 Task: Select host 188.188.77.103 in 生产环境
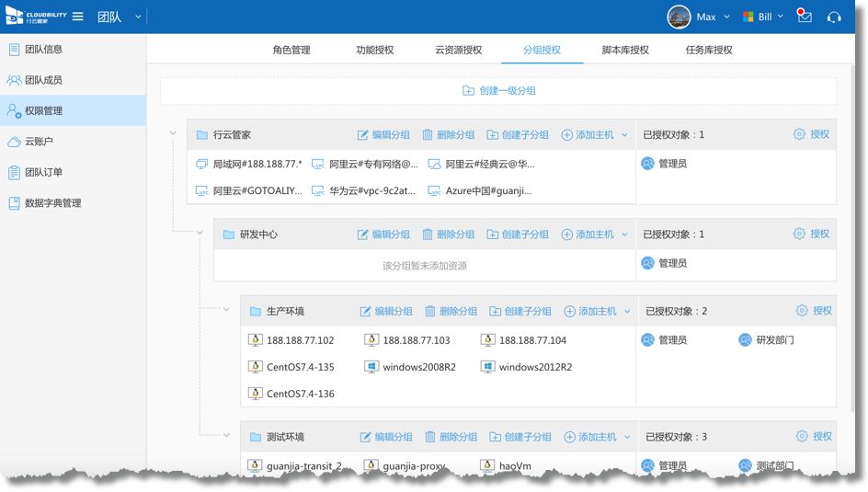(416, 340)
